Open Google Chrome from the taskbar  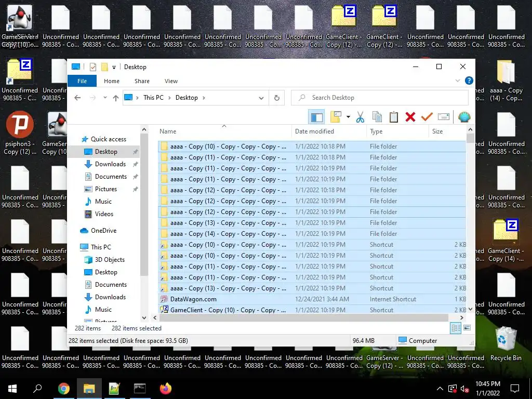tap(63, 389)
